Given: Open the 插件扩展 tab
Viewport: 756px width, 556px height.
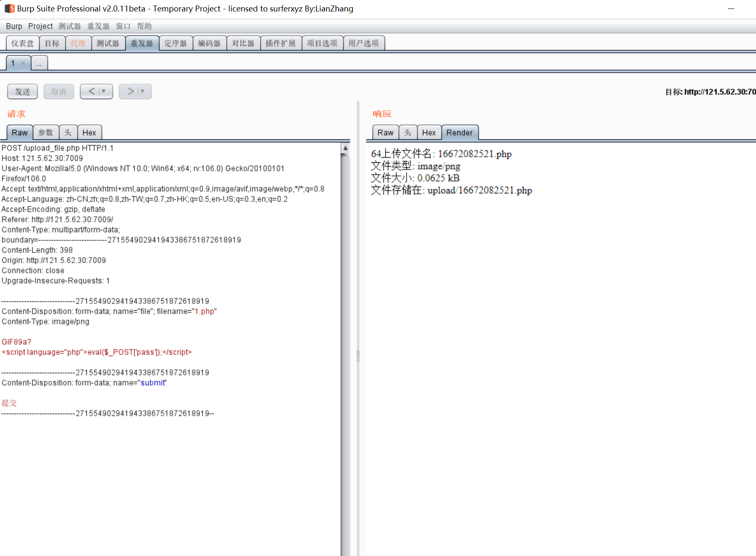Looking at the screenshot, I should tap(281, 43).
